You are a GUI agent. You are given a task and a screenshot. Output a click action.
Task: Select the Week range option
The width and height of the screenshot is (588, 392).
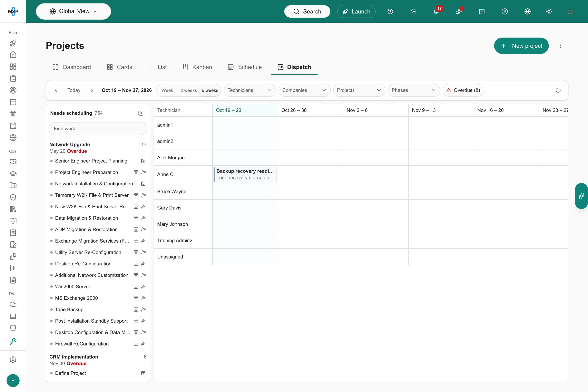coord(167,90)
